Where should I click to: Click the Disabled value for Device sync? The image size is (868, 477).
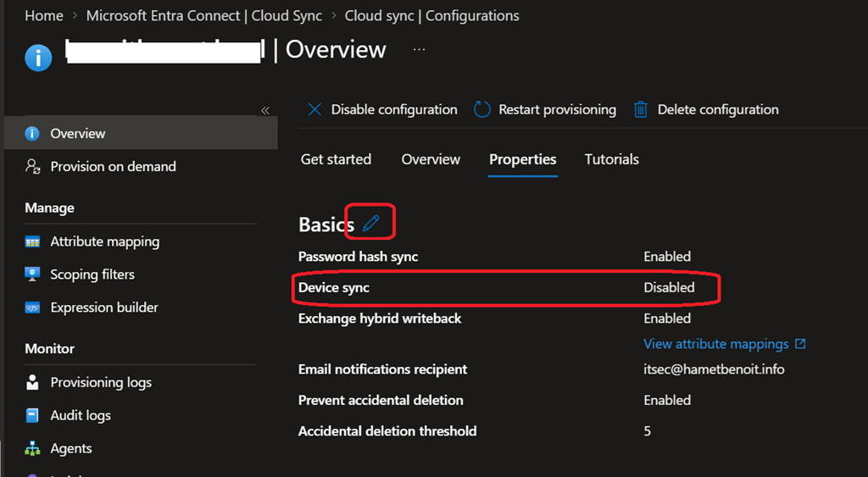669,288
